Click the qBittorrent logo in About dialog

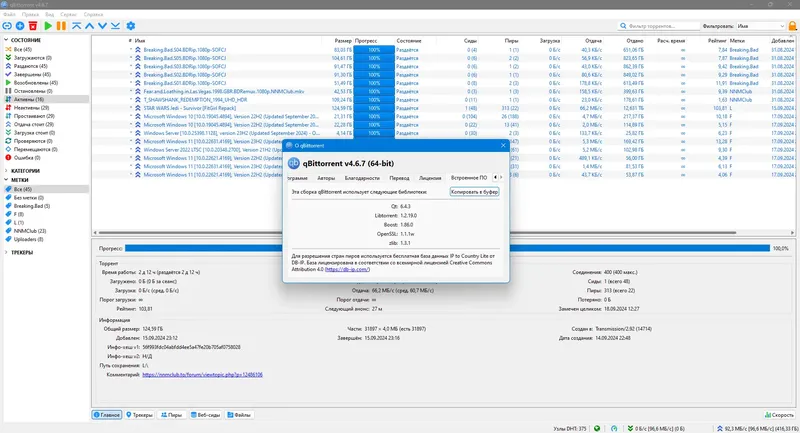point(293,163)
